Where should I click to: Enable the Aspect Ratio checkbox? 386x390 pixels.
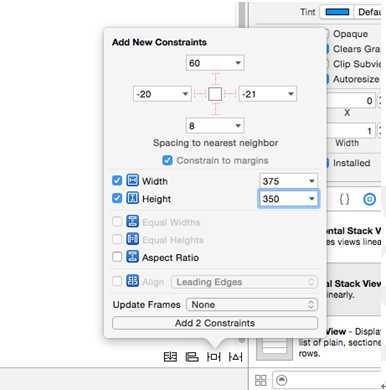pyautogui.click(x=117, y=257)
